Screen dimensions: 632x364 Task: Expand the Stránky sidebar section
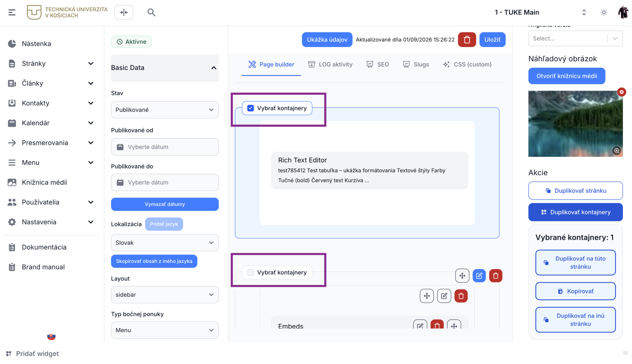pyautogui.click(x=91, y=64)
